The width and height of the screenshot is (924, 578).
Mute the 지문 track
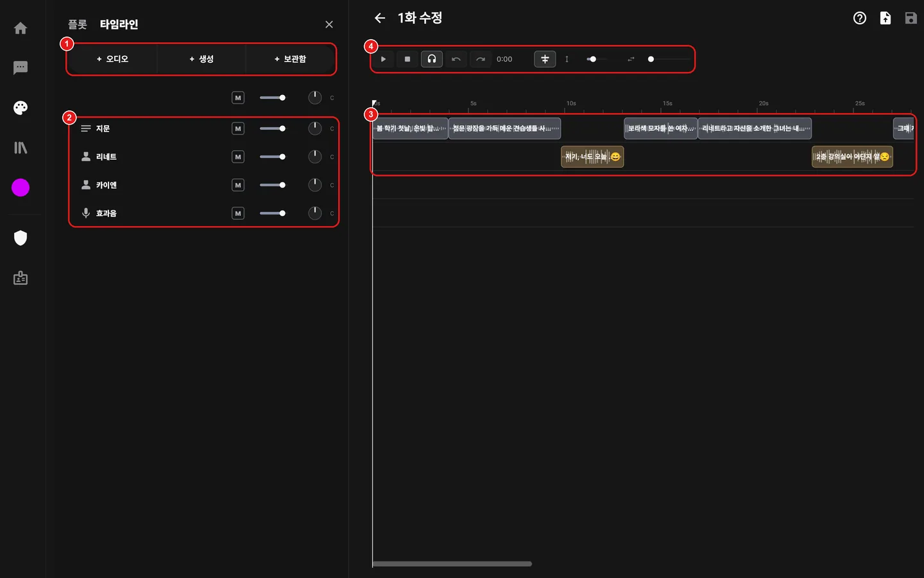click(238, 128)
